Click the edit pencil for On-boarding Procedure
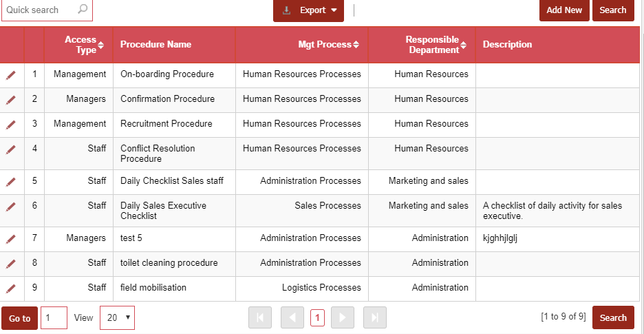The height and width of the screenshot is (334, 644). 11,75
